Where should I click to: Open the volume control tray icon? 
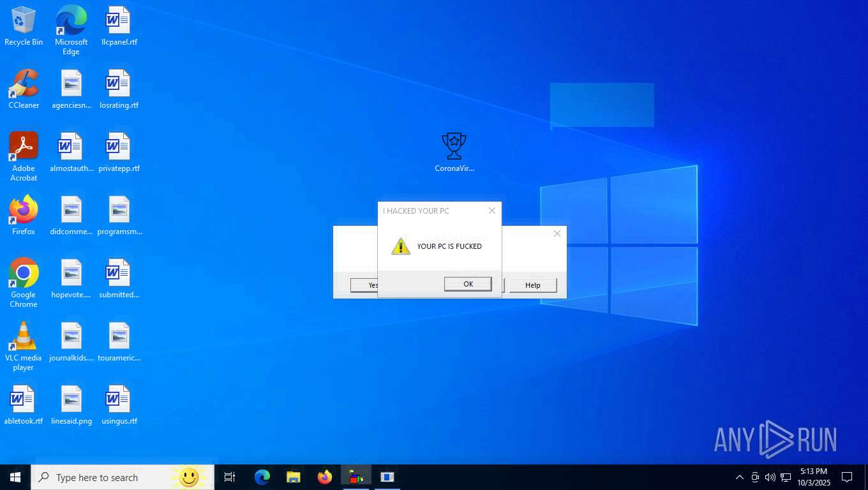[x=770, y=477]
